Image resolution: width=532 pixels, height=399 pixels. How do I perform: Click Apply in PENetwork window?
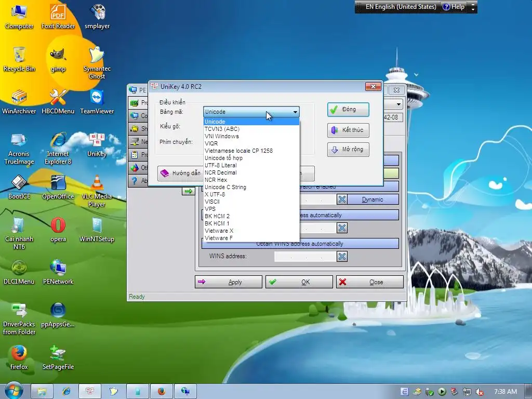[229, 282]
